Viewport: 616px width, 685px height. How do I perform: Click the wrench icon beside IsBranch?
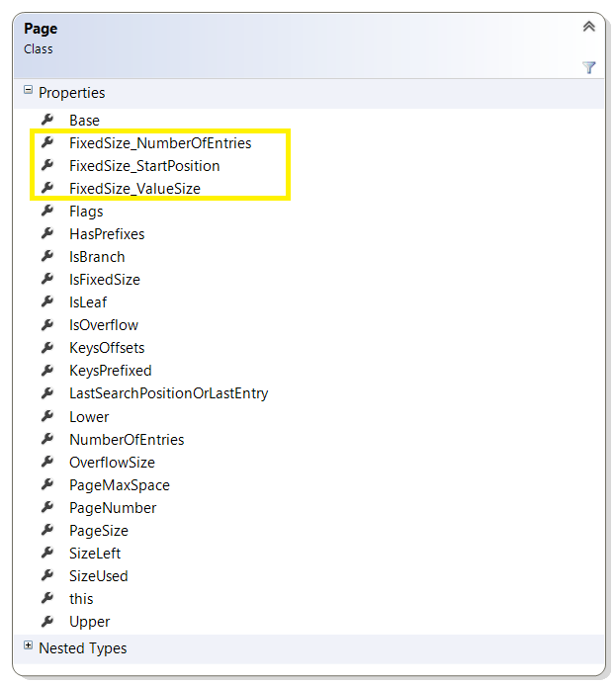[x=47, y=256]
